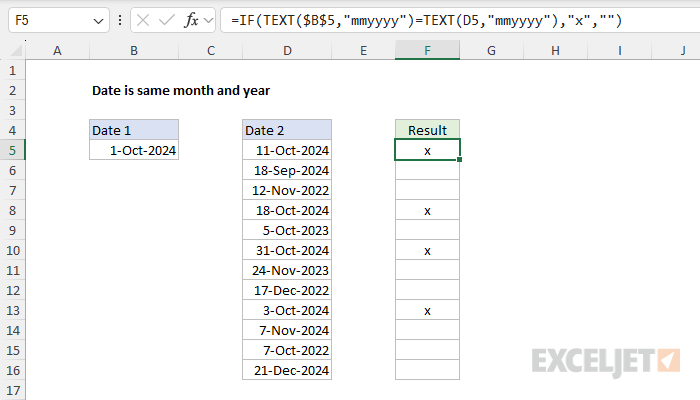Select row 13 header

[x=13, y=310]
